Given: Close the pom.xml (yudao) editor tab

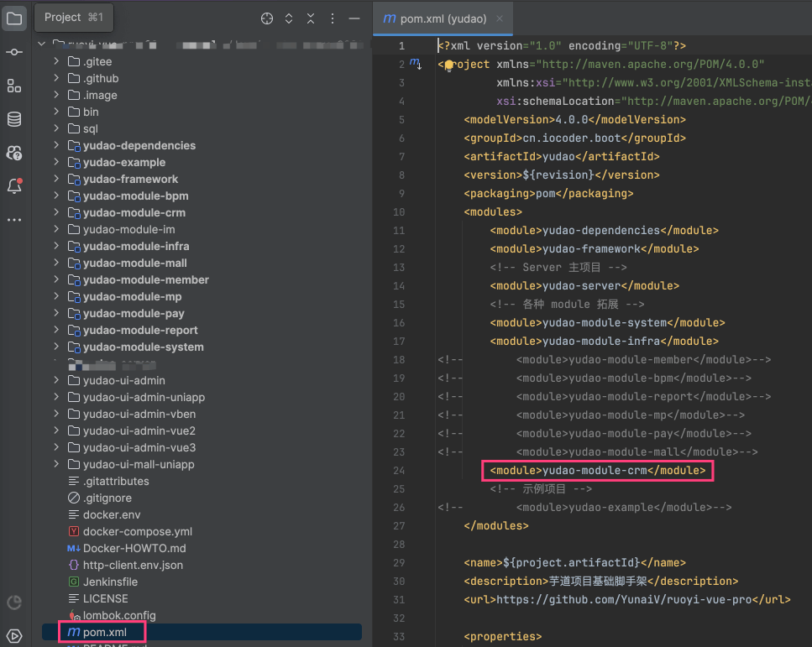Looking at the screenshot, I should coord(500,18).
